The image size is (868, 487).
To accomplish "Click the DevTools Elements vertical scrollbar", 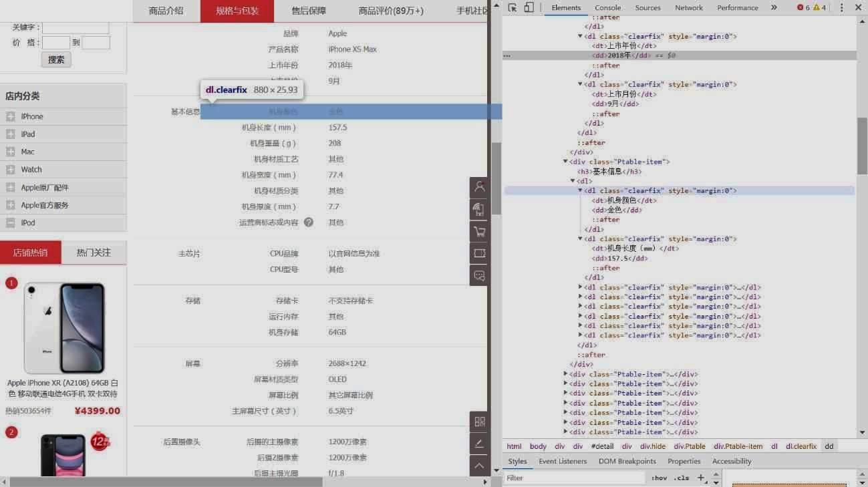I will point(862,146).
